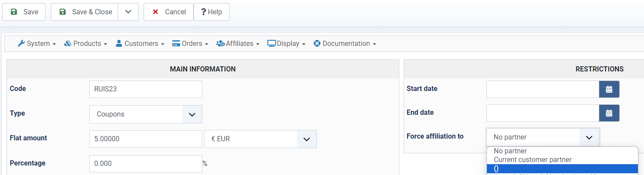Open the Type dropdown showing Coupons
644x175 pixels.
pos(146,114)
